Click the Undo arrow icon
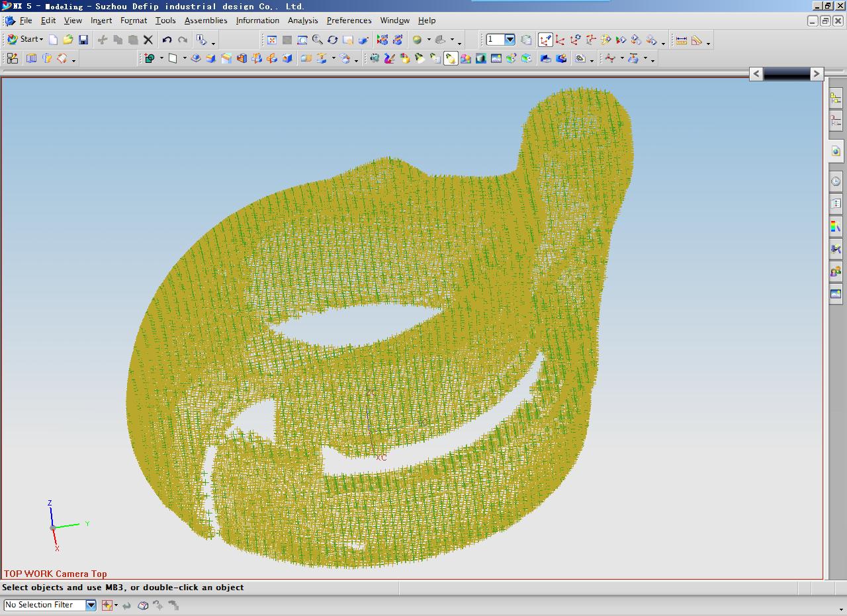 click(x=167, y=40)
